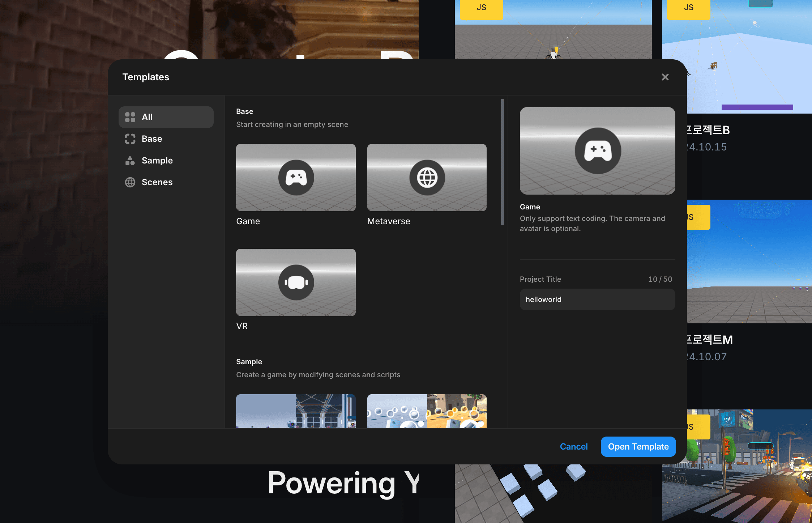Switch to the Base category
The width and height of the screenshot is (812, 523).
click(x=166, y=139)
